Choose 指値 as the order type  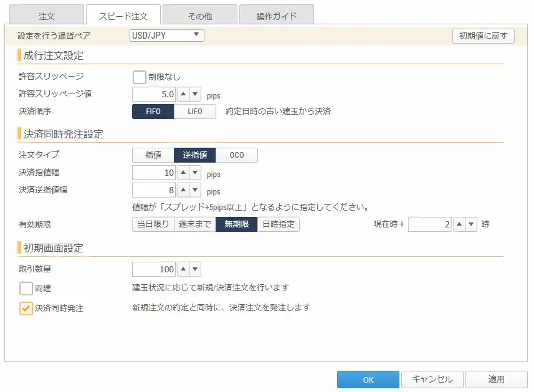click(153, 155)
